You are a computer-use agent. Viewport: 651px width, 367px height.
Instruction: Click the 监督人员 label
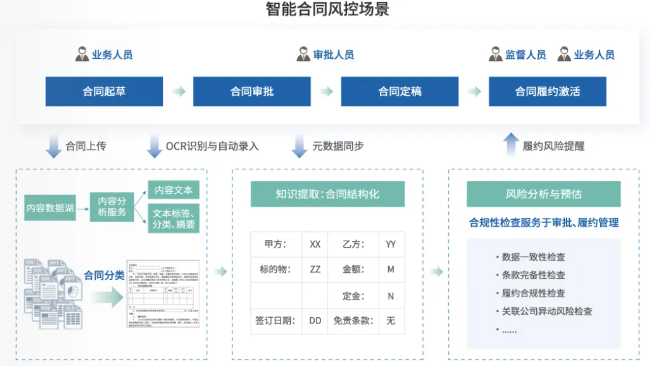[x=526, y=54]
